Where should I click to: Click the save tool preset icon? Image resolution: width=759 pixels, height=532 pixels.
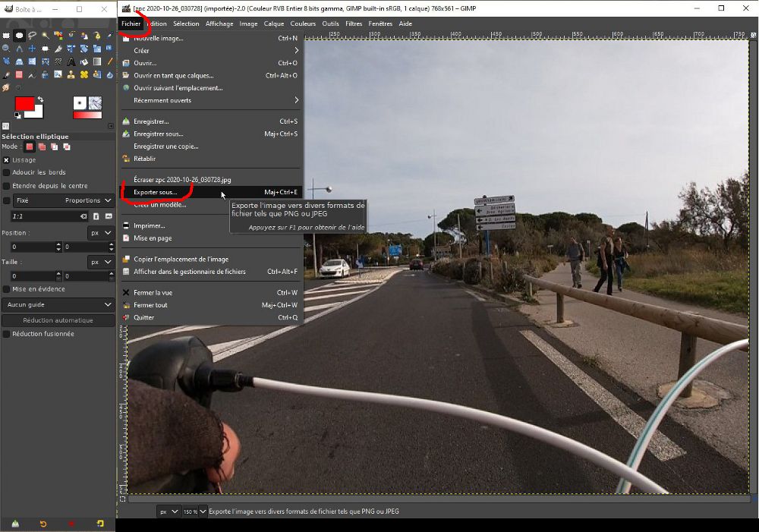[x=15, y=524]
